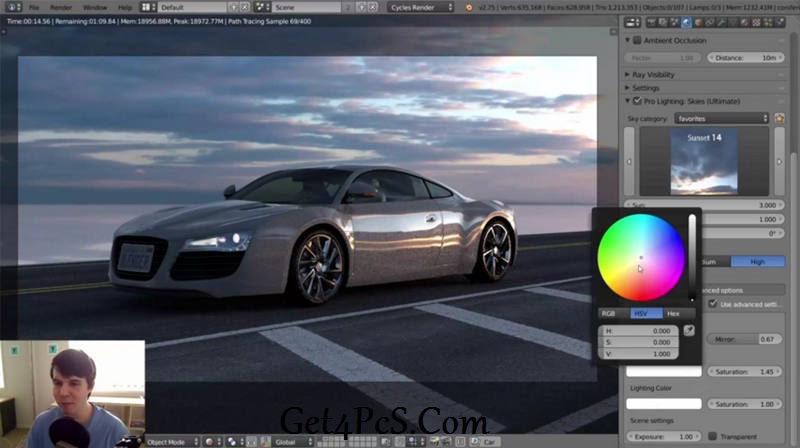This screenshot has width=800, height=448.
Task: Open the Render menu
Action: (x=61, y=8)
